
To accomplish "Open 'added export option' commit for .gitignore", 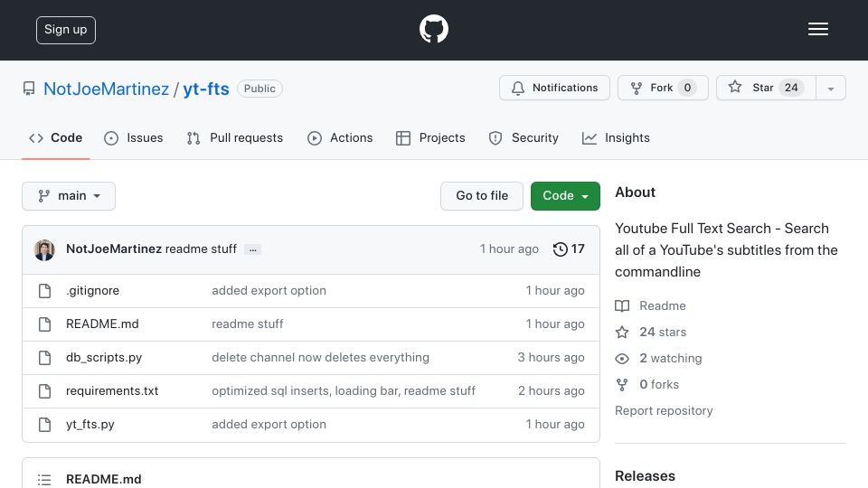I will coord(269,290).
